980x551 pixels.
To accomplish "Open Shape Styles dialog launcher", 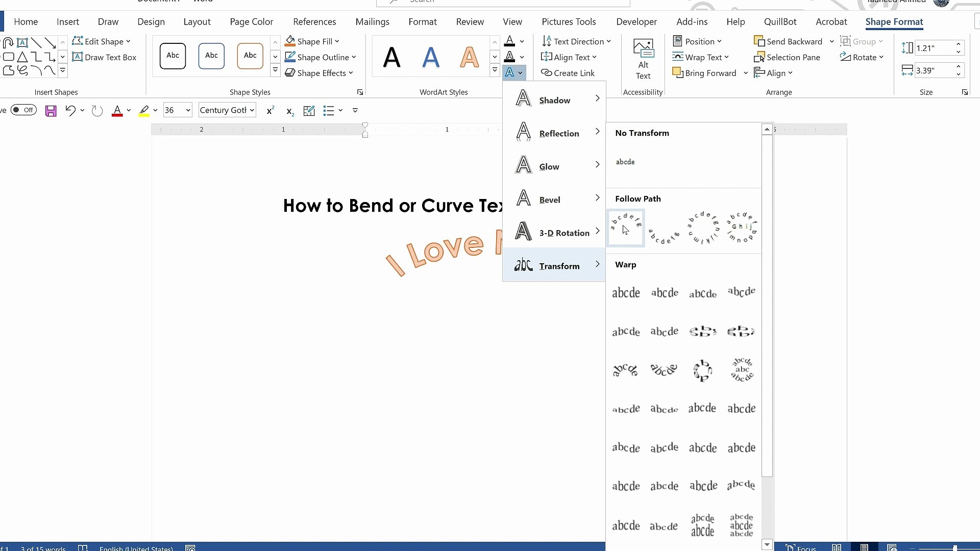I will 360,92.
